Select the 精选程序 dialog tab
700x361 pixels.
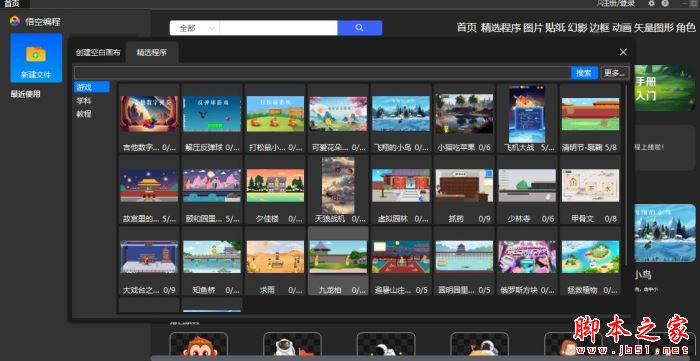click(152, 52)
